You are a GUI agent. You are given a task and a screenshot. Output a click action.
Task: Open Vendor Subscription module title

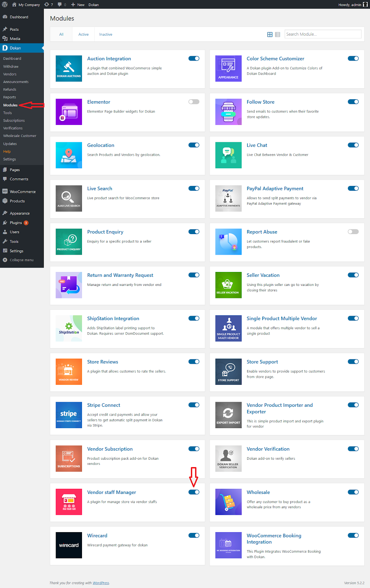(110, 449)
